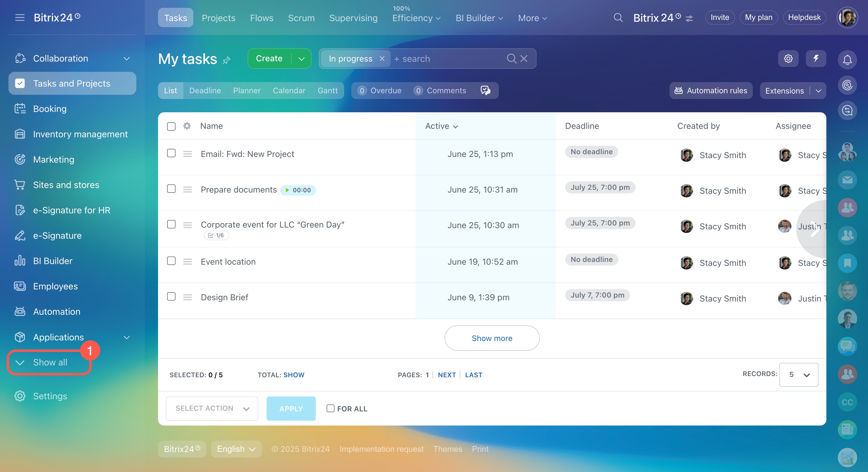The width and height of the screenshot is (868, 472).
Task: Switch to the Gantt view tab
Action: (327, 90)
